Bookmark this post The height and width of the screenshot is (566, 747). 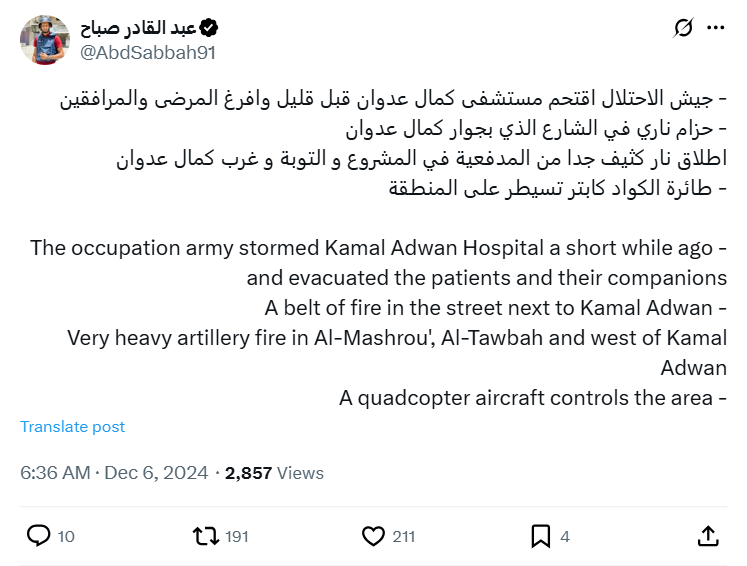coord(540,536)
